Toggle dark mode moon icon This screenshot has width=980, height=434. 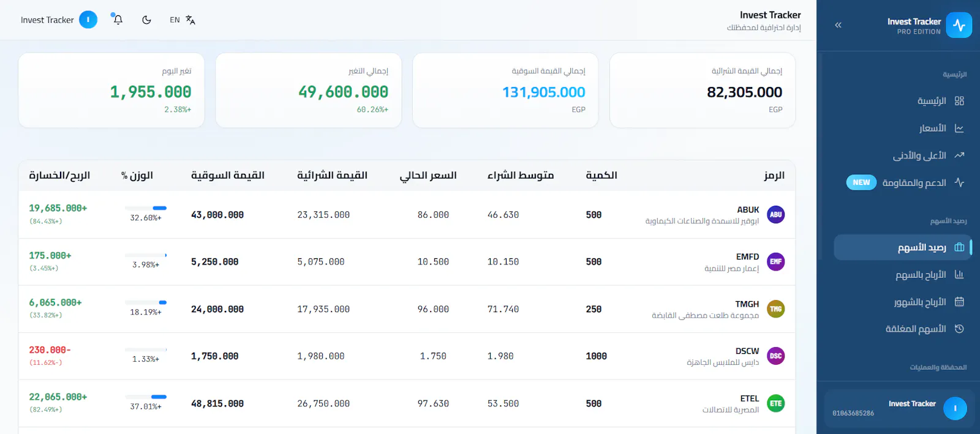point(146,20)
